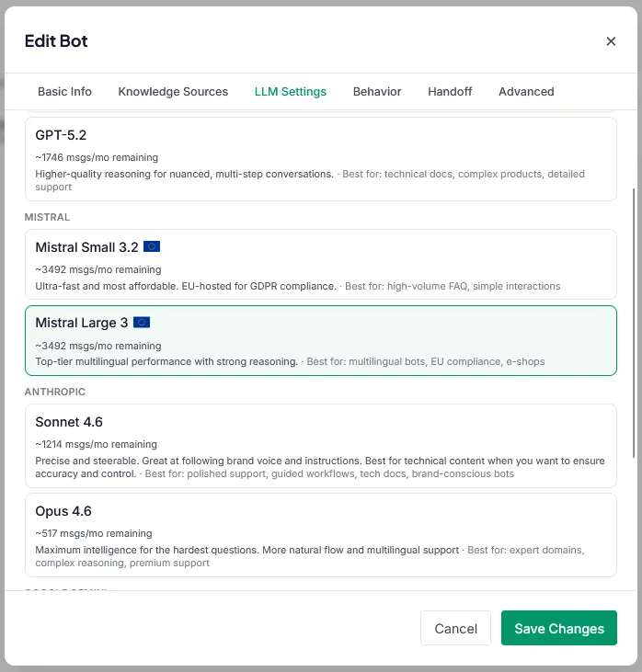The height and width of the screenshot is (672, 642).
Task: Go to the Behavior tab
Action: click(x=377, y=92)
